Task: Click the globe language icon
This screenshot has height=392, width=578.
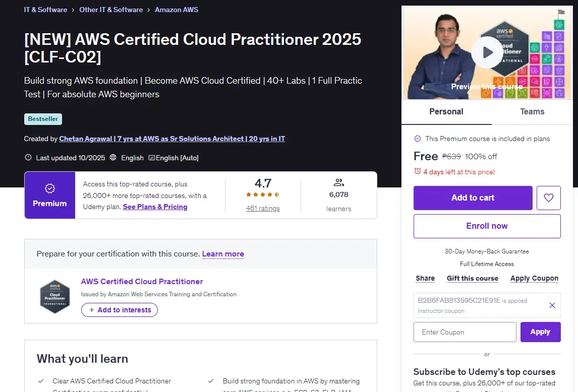Action: click(x=113, y=157)
